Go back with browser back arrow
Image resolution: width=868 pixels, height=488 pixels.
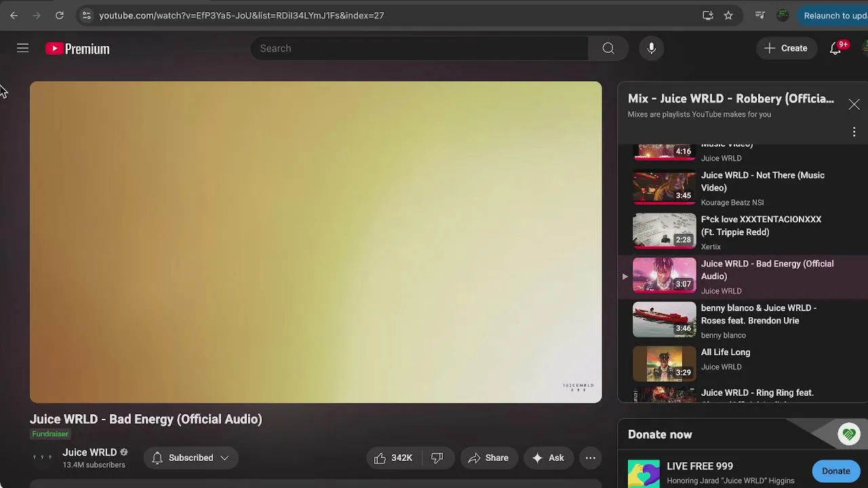14,15
